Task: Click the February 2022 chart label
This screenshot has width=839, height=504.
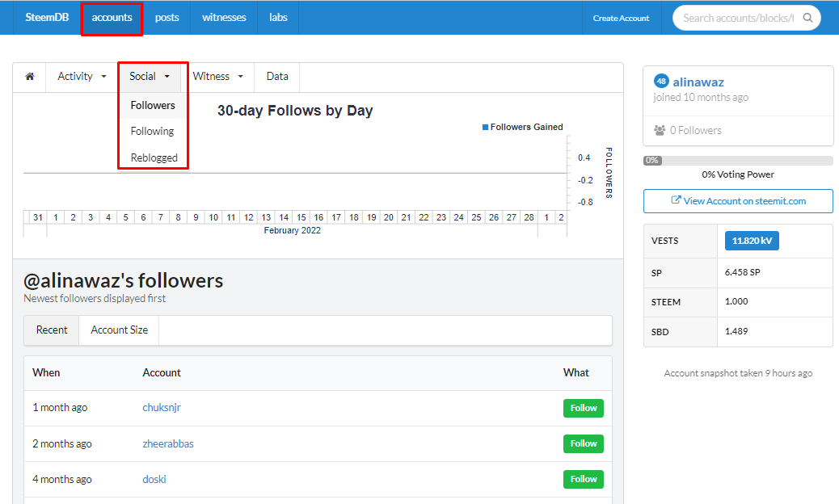Action: pyautogui.click(x=292, y=230)
